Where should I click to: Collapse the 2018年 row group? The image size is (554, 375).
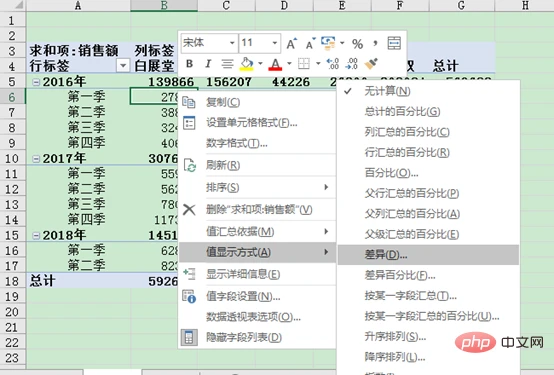click(x=36, y=235)
